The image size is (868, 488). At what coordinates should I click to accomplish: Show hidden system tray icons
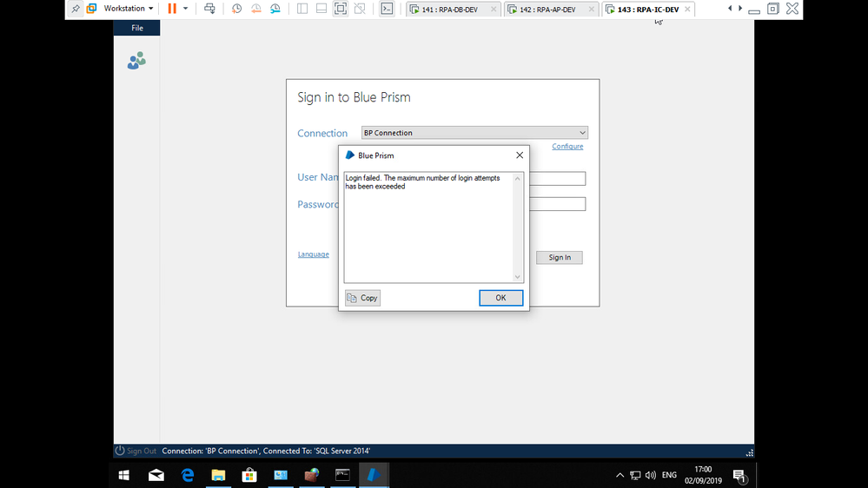coord(620,475)
